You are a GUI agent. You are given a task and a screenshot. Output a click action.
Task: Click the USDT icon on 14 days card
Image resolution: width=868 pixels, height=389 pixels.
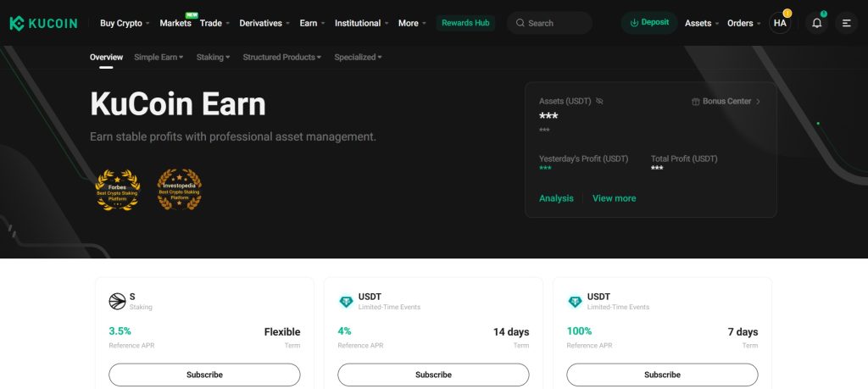[346, 302]
